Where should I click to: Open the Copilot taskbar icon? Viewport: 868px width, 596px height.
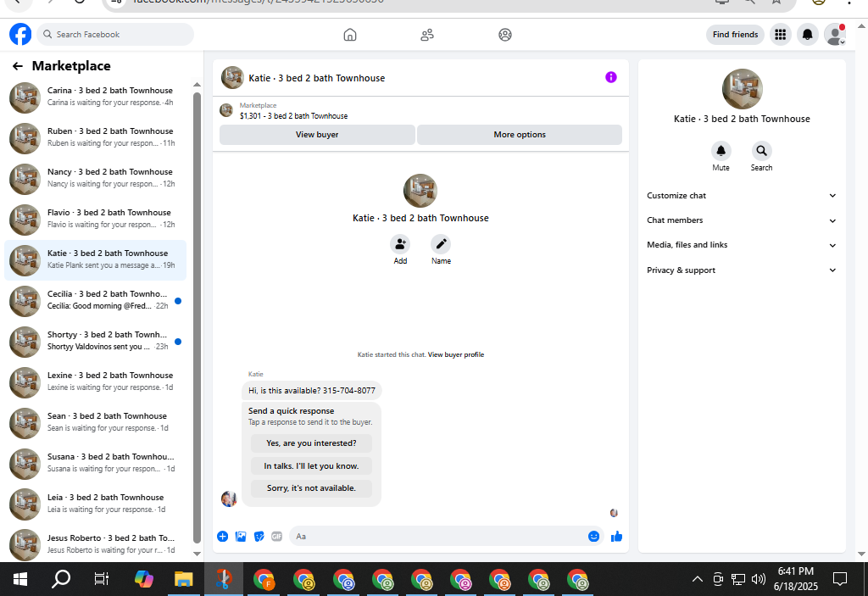[x=144, y=579]
